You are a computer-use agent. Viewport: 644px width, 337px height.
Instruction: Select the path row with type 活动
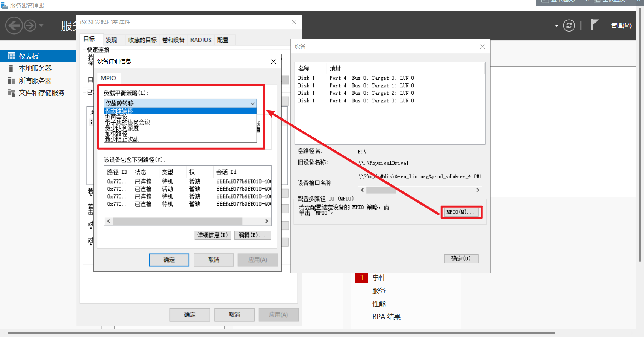(188, 189)
